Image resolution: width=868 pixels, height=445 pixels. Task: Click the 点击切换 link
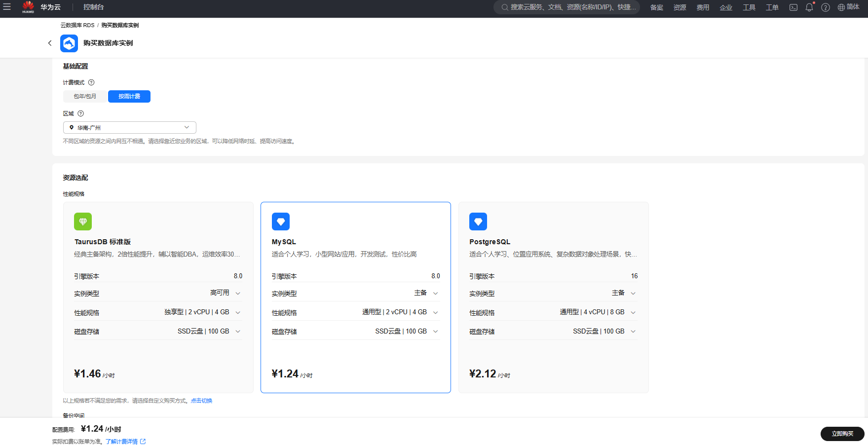[x=201, y=401]
